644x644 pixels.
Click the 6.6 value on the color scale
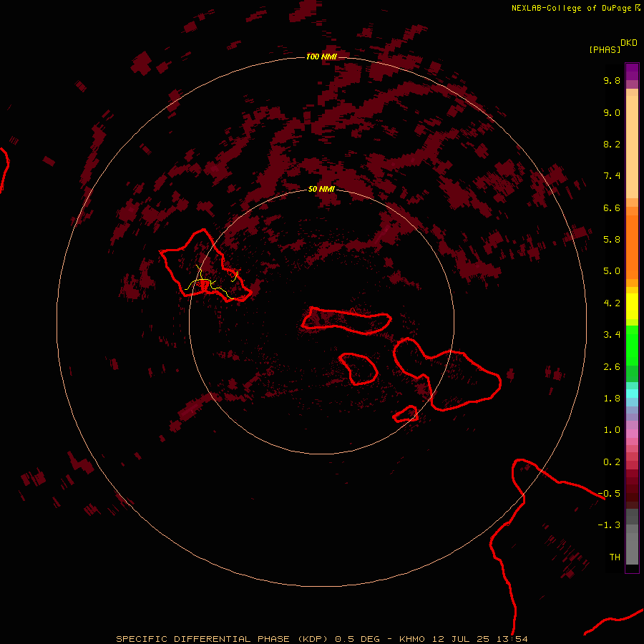point(612,208)
